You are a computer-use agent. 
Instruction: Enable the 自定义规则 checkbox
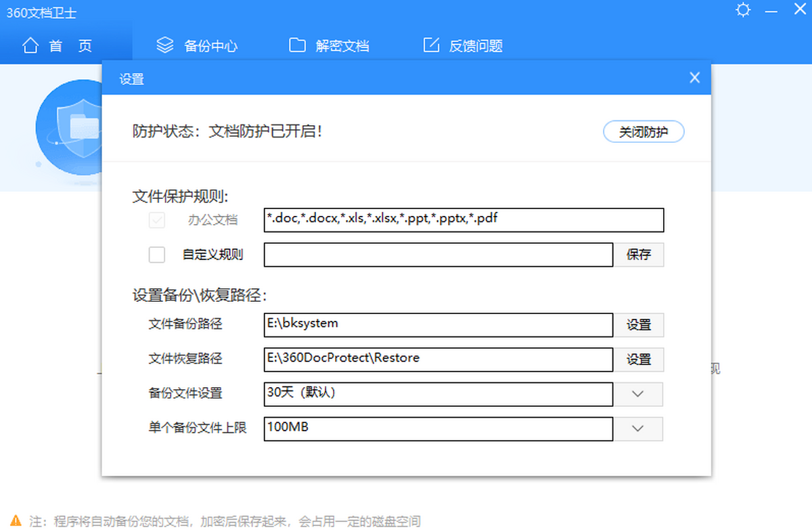(157, 254)
